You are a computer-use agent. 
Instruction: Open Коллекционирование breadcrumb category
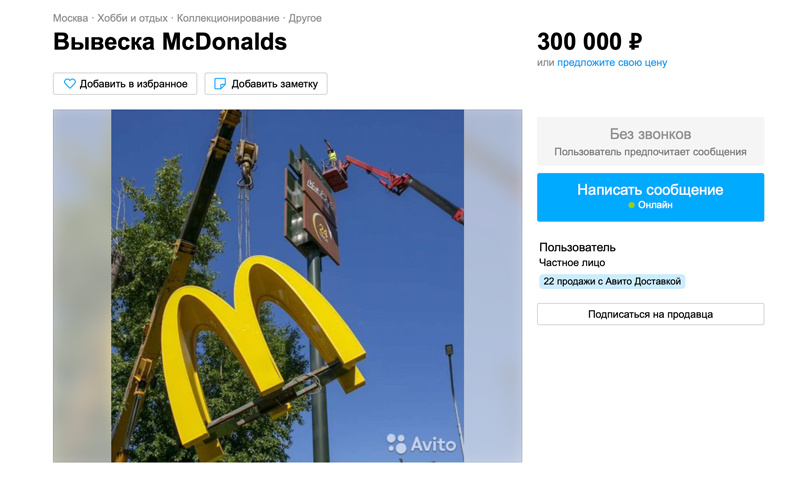pyautogui.click(x=228, y=18)
